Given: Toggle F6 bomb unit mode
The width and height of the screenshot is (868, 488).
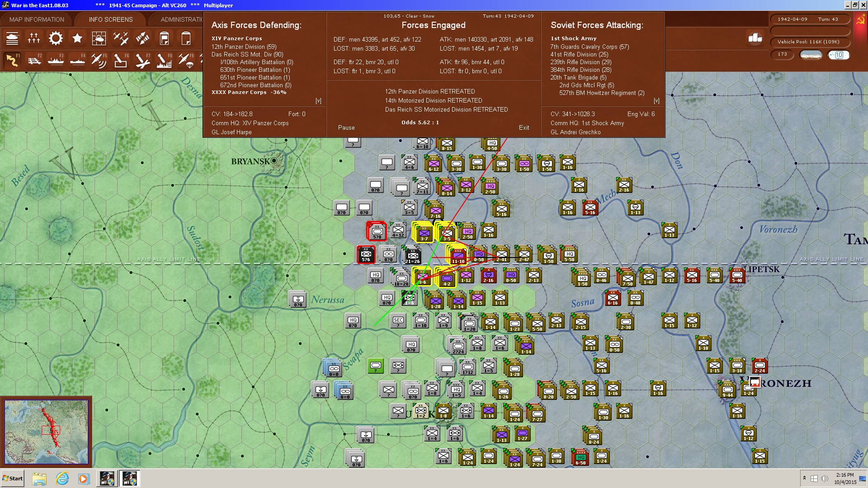Looking at the screenshot, I should tap(121, 60).
